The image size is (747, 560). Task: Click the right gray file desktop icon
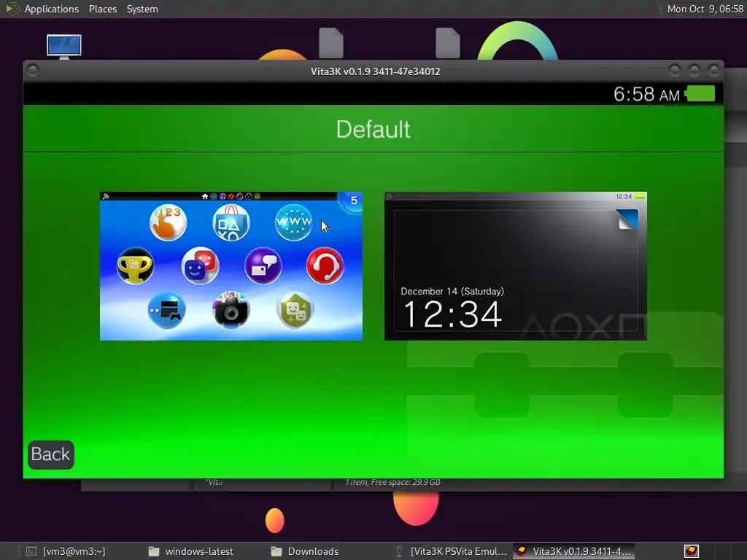click(448, 43)
